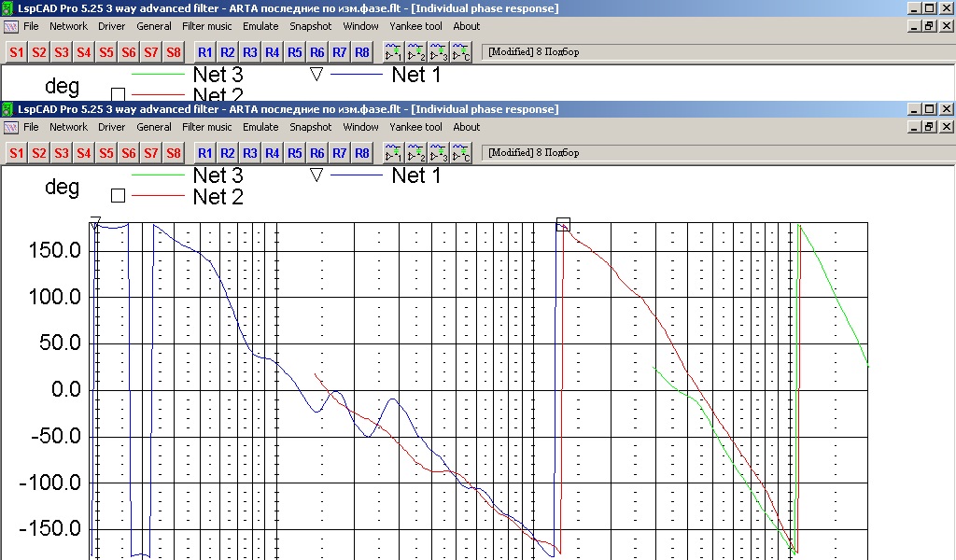Click the square marker at top of red curve
This screenshot has width=956, height=560.
click(x=563, y=224)
